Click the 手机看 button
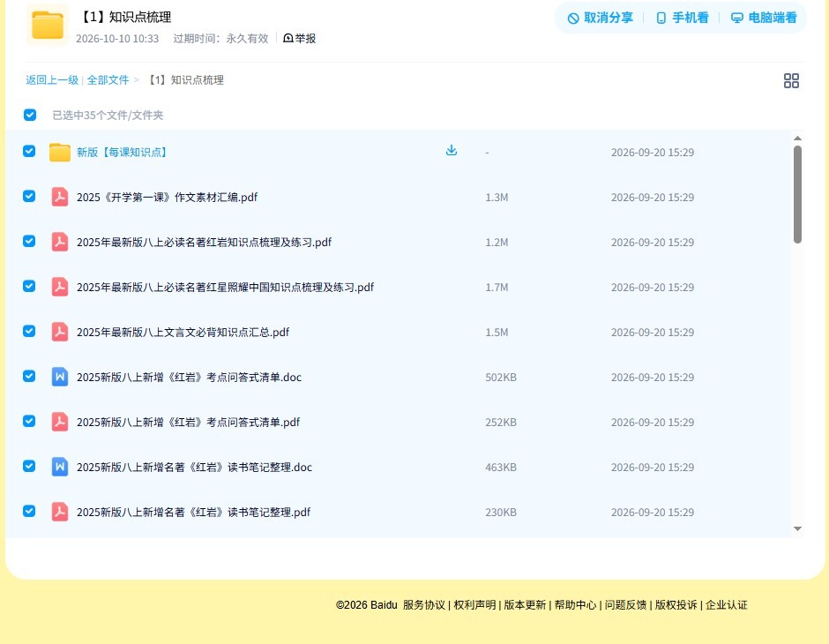This screenshot has height=644, width=829. [x=682, y=18]
